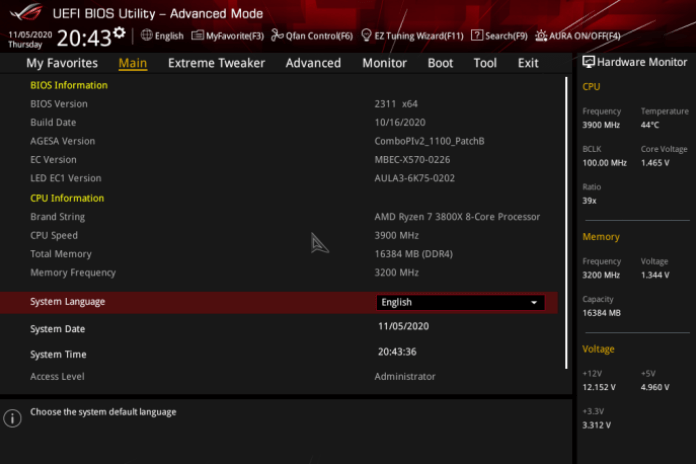The height and width of the screenshot is (464, 696).
Task: Click CPU Ratio reading 39x
Action: [589, 201]
